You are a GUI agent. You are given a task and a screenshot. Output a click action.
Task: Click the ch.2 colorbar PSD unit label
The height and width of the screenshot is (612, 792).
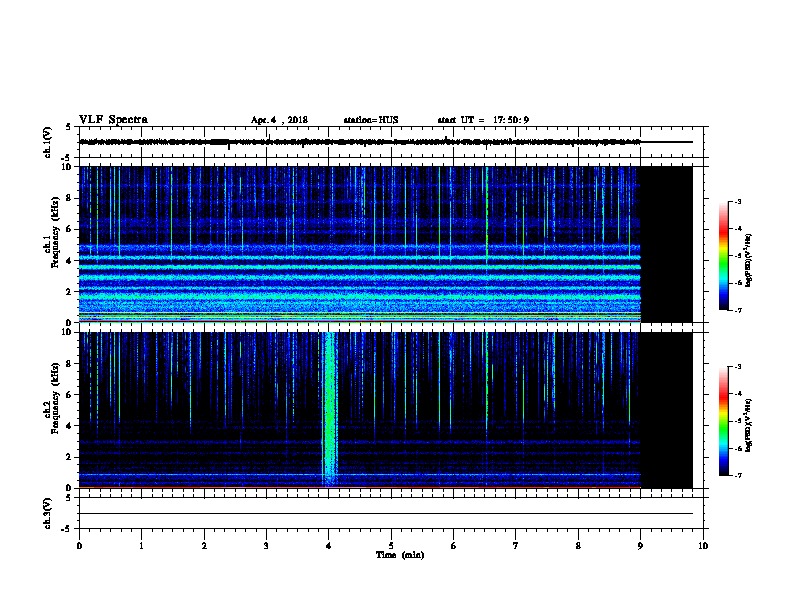coord(749,425)
